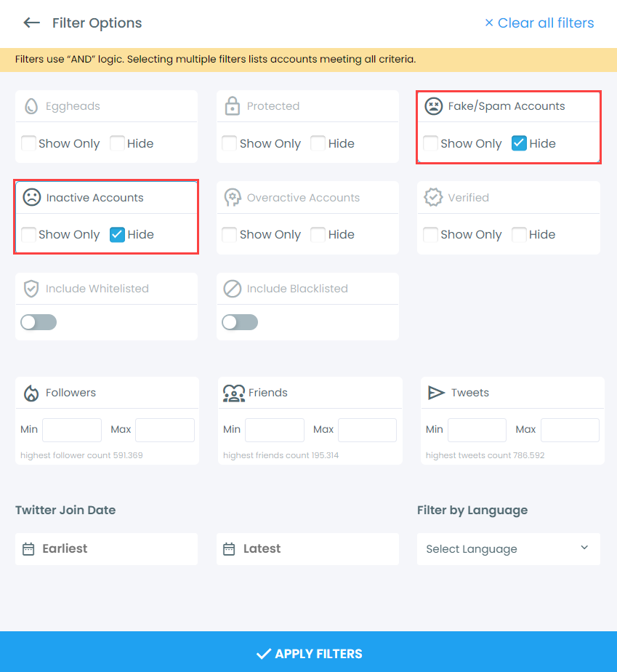Open the Latest join date picker
This screenshot has height=672, width=617.
coord(307,549)
